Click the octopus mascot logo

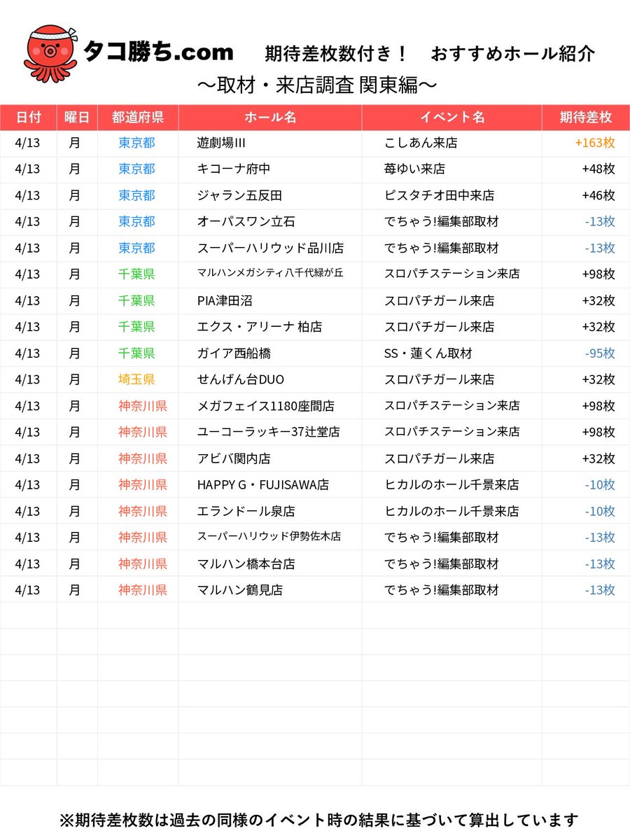point(50,54)
